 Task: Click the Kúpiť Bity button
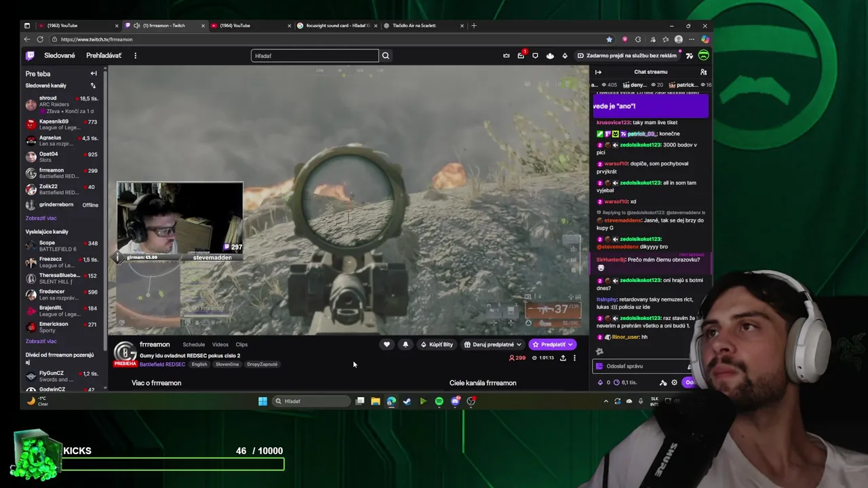437,344
